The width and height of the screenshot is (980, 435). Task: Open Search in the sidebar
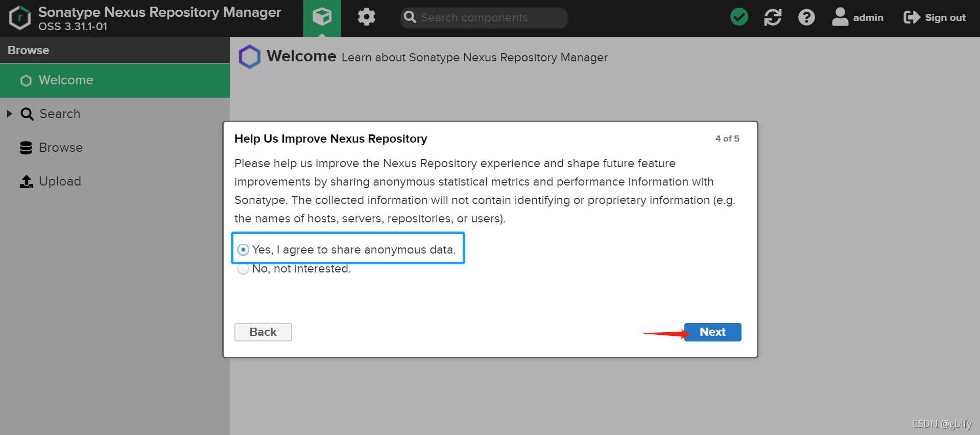click(59, 113)
